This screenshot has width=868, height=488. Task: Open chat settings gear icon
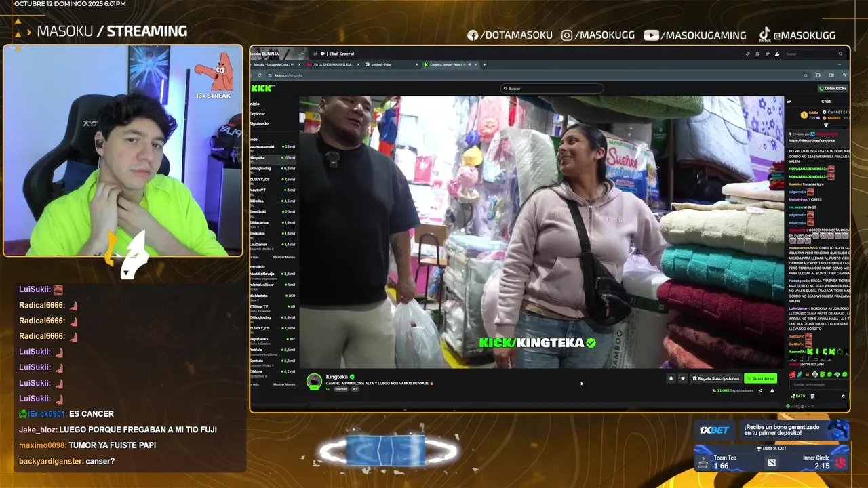[x=844, y=396]
